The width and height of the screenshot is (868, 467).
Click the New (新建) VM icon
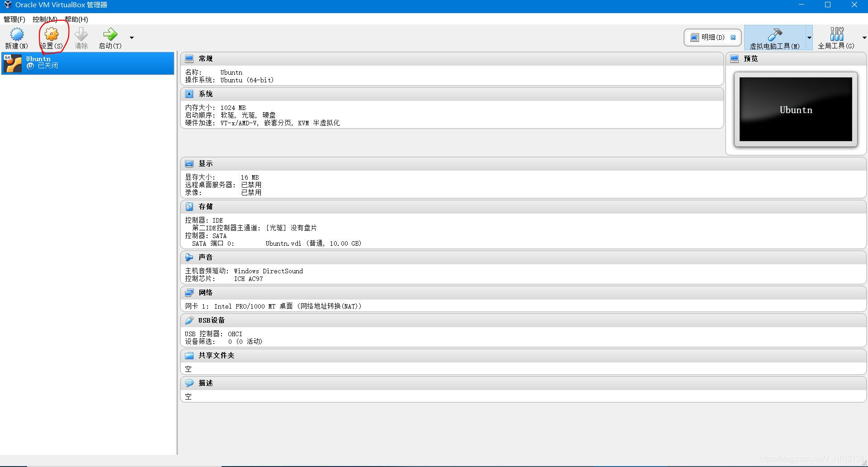[x=17, y=34]
